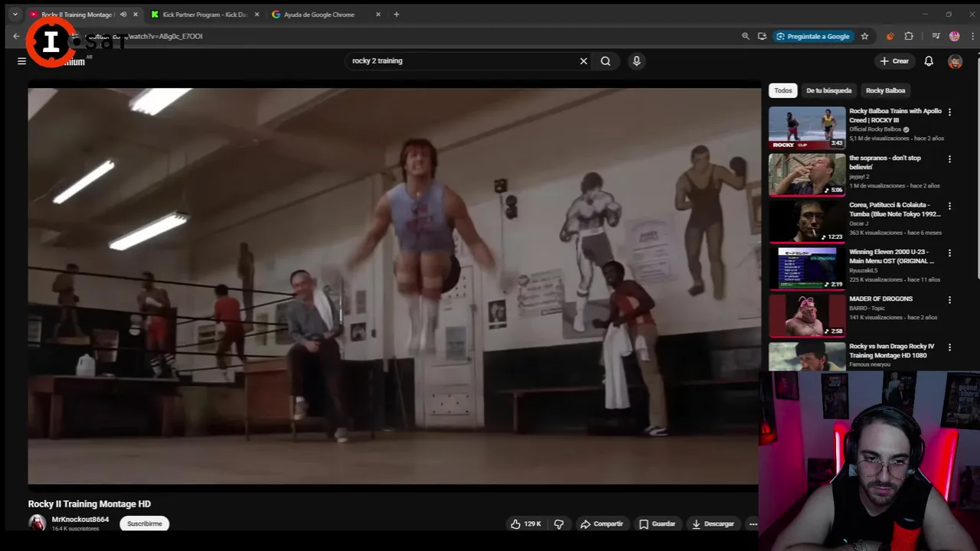Like the video with 129 K thumbs-up
The height and width of the screenshot is (551, 980).
click(526, 524)
